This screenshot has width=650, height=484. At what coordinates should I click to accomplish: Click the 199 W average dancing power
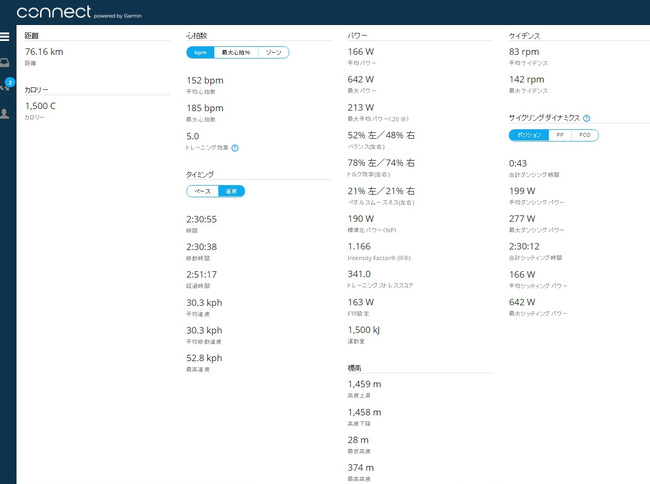(522, 191)
